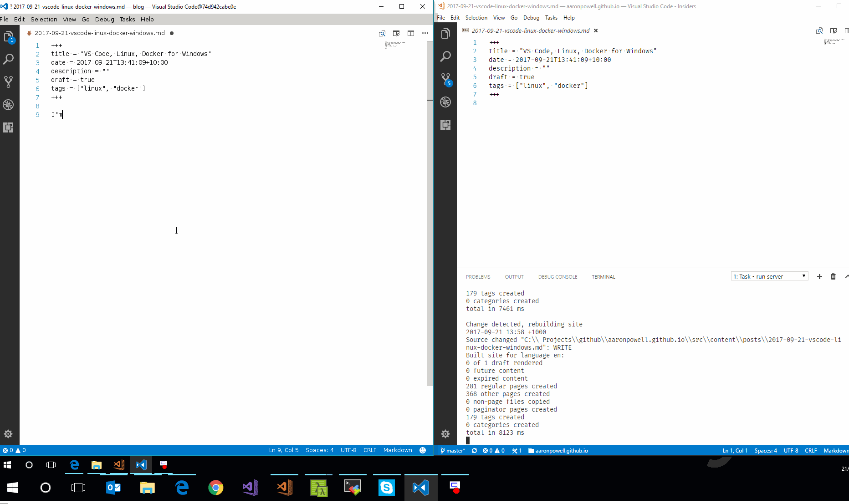Open View menu in the Insiders window

tap(499, 18)
